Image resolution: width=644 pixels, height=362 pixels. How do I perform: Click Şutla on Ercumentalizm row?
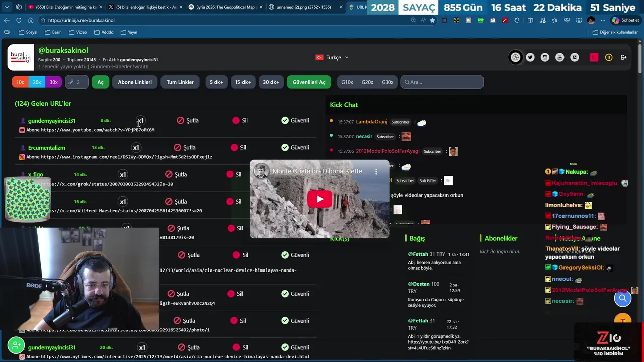point(184,147)
